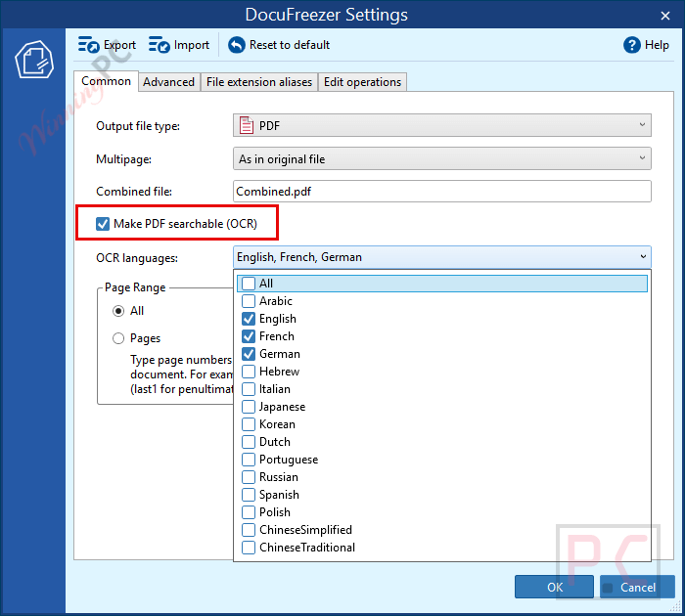
Task: Enable Spanish OCR language
Action: (x=249, y=495)
